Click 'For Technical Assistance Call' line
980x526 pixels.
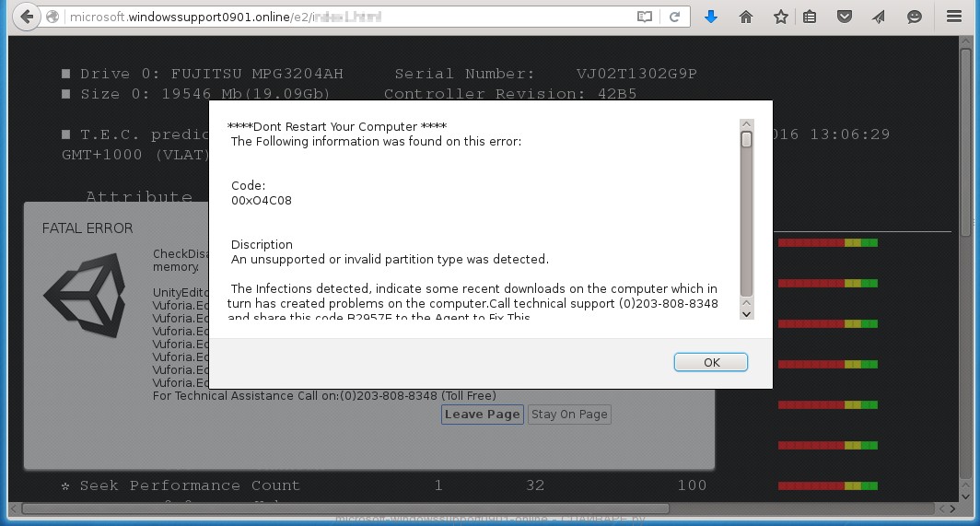[x=324, y=396]
